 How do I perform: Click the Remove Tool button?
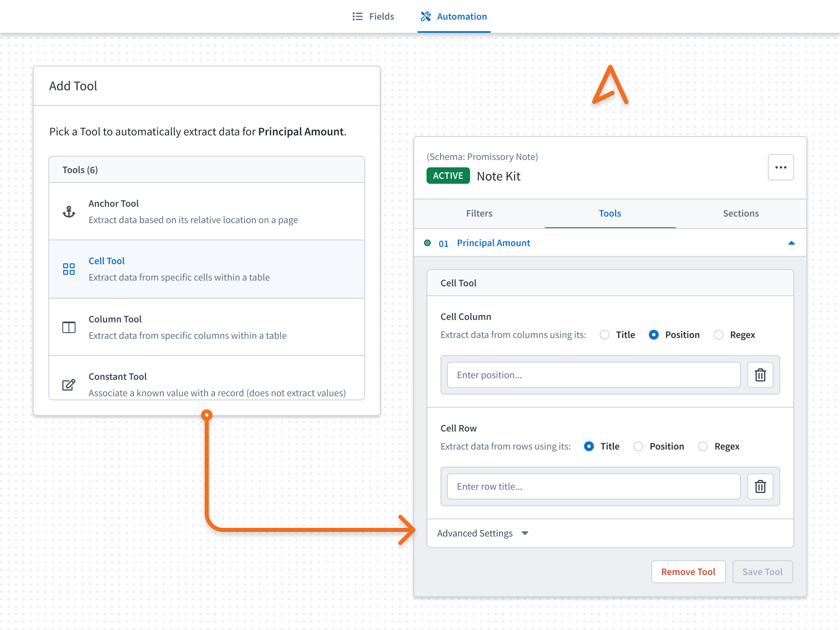[688, 572]
